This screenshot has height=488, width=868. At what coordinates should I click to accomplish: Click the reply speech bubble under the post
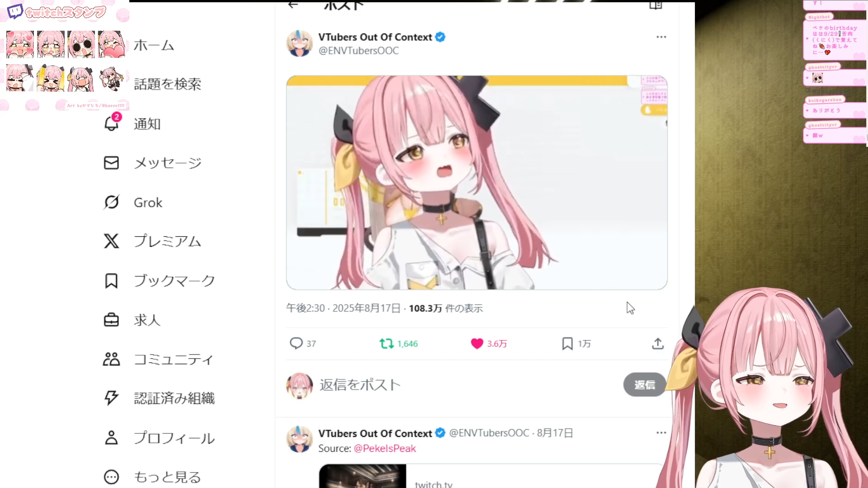296,343
